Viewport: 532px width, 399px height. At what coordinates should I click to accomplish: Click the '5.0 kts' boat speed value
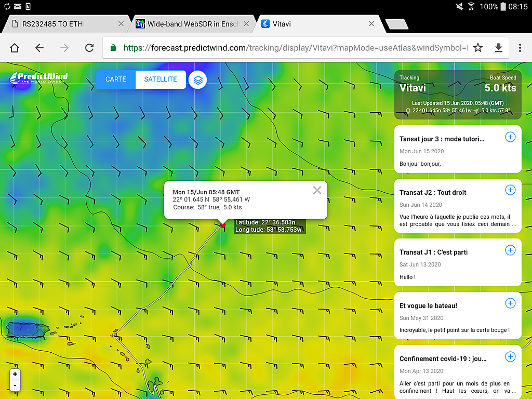[x=500, y=88]
